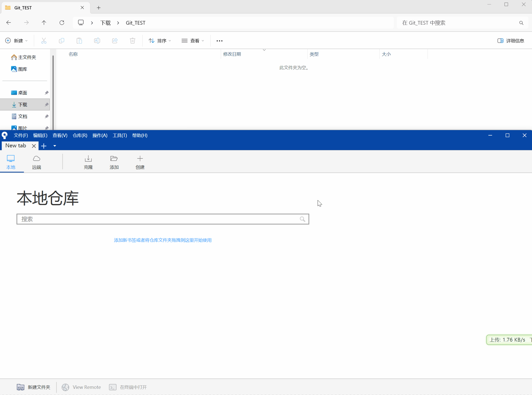Image resolution: width=532 pixels, height=395 pixels.
Task: Click the local repository search field
Action: [x=159, y=219]
